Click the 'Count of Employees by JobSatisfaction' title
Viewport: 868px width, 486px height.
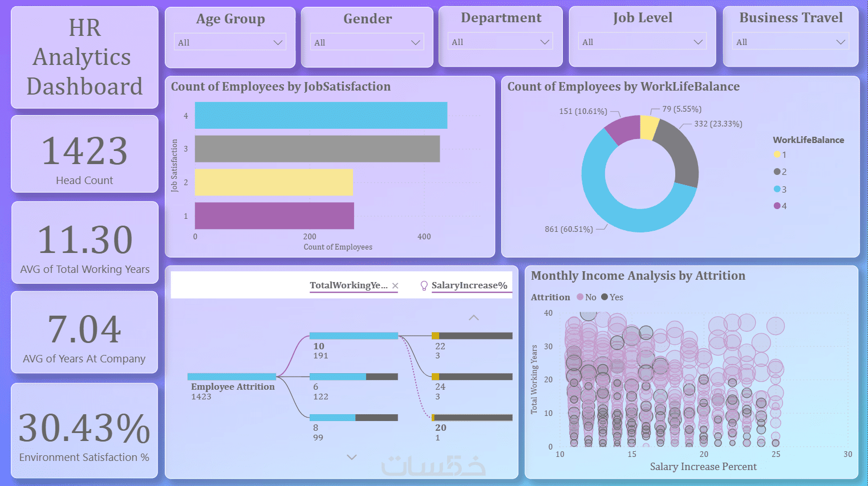pos(281,87)
